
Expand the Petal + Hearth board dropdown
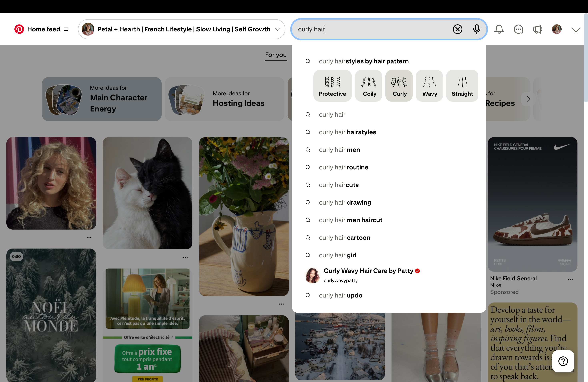278,29
